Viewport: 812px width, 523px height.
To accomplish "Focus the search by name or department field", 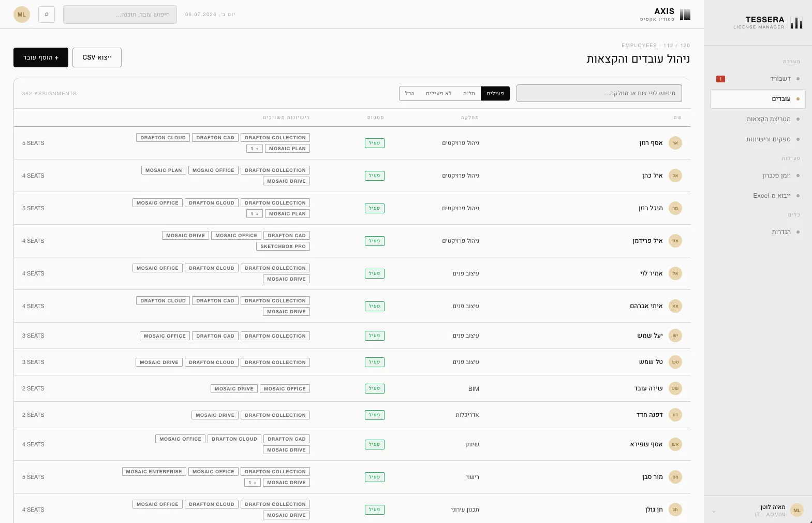I will (x=599, y=93).
